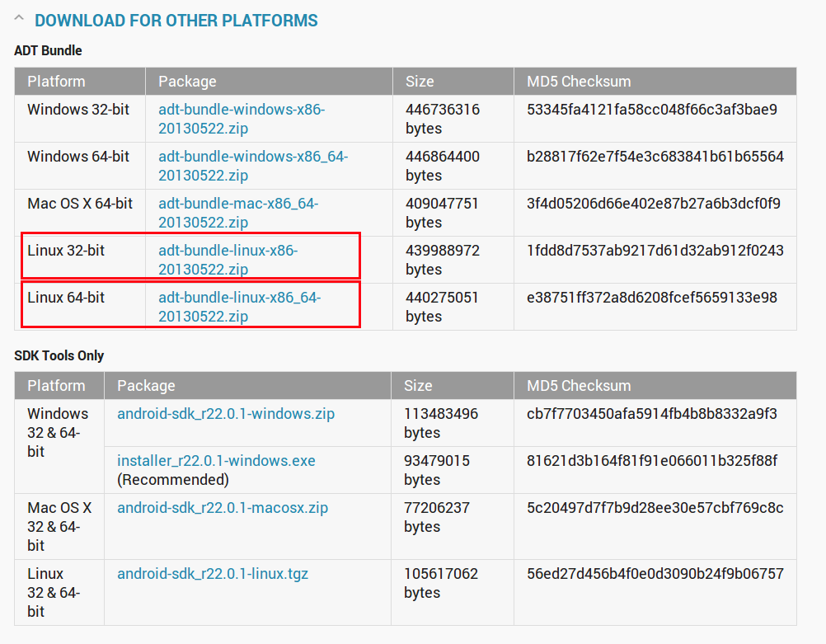Download android-sdk_r22.0.1-windows.zip
Viewport: 826px width, 644px height.
coord(226,414)
